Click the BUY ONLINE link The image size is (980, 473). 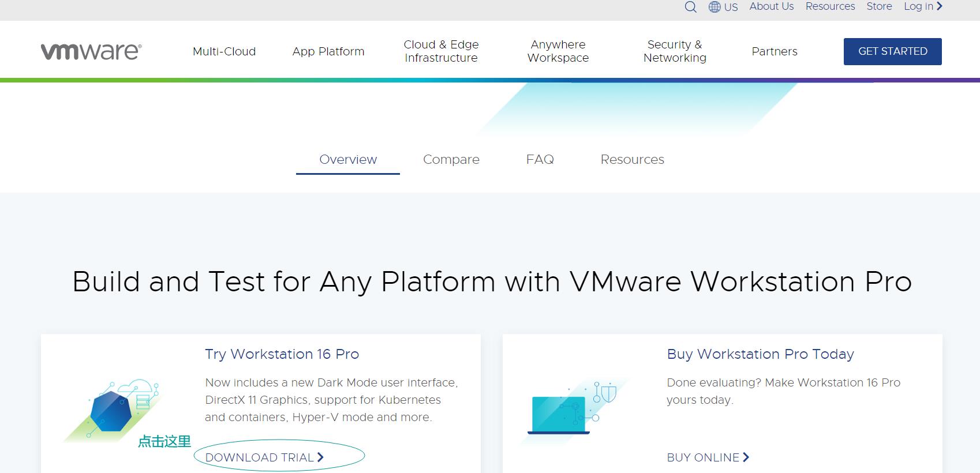click(x=708, y=457)
